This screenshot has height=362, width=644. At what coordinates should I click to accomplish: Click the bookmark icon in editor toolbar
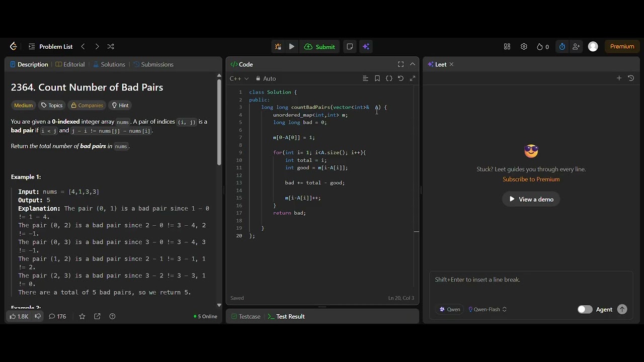(377, 78)
